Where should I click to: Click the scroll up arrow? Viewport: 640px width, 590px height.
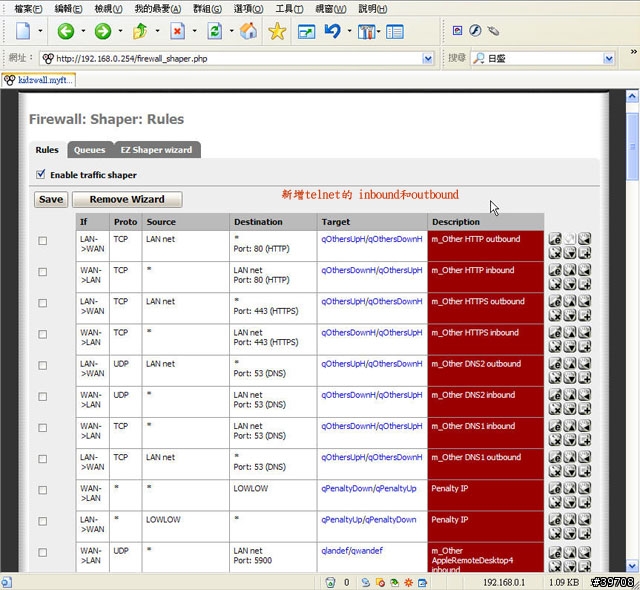point(632,96)
